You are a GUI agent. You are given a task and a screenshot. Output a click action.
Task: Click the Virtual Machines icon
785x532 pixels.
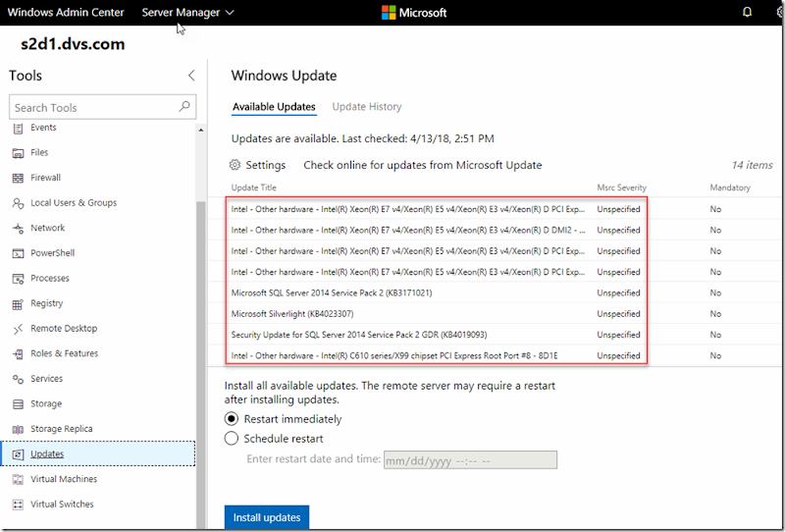coord(18,479)
